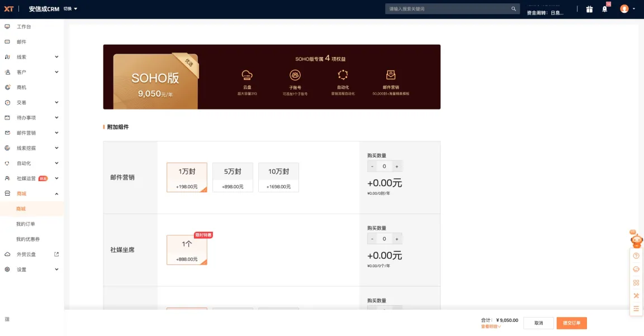Click the 自动化 benefit icon in the banner
This screenshot has height=336, width=644.
pos(343,75)
